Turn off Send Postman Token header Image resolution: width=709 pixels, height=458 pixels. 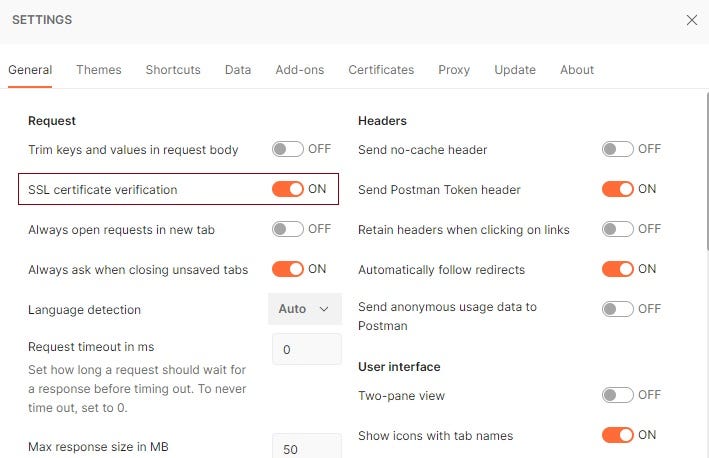(618, 189)
